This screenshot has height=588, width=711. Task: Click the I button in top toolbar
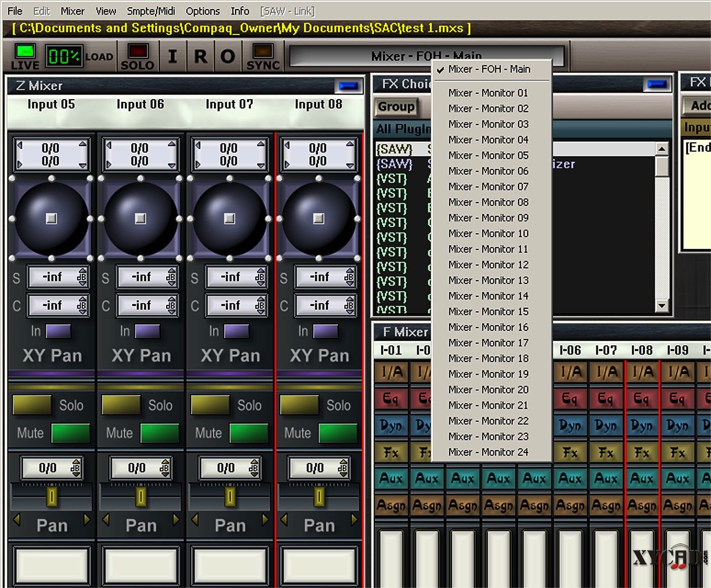(x=173, y=56)
